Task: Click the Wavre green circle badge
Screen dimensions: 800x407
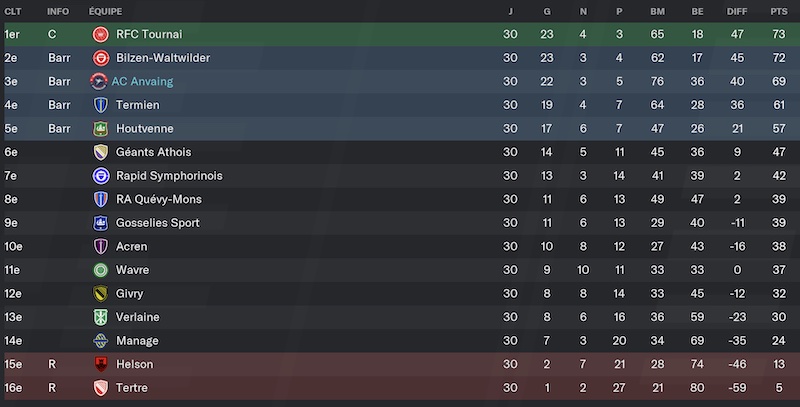Action: pos(101,270)
